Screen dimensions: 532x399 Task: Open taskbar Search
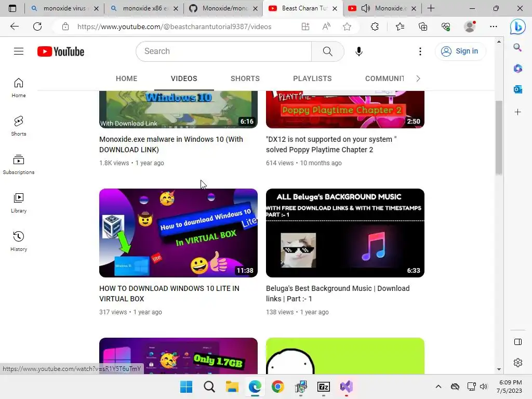(209, 387)
